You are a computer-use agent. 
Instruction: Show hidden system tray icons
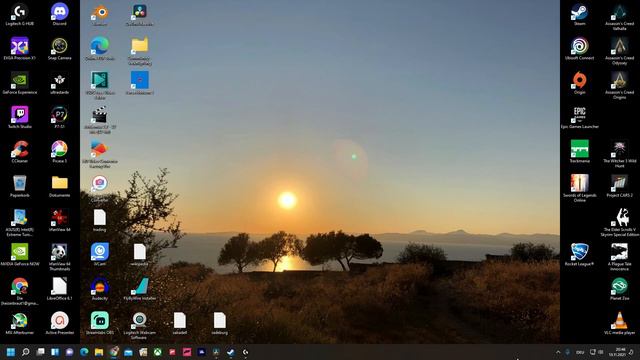click(x=558, y=352)
